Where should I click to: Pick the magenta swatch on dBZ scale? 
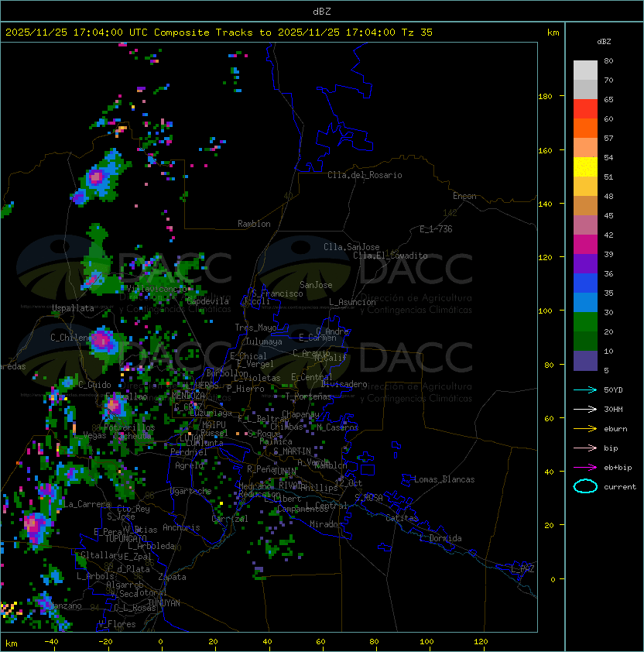(x=585, y=245)
